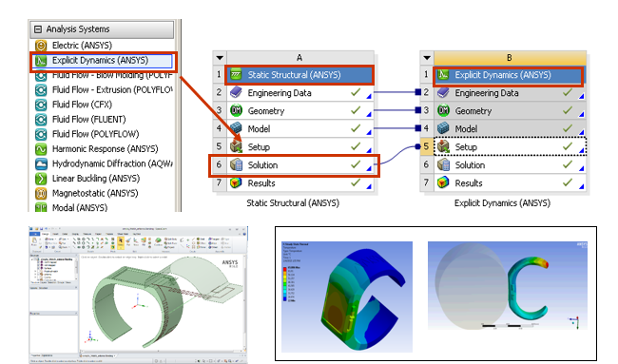Click the Model cell icon in system A

pyautogui.click(x=236, y=128)
